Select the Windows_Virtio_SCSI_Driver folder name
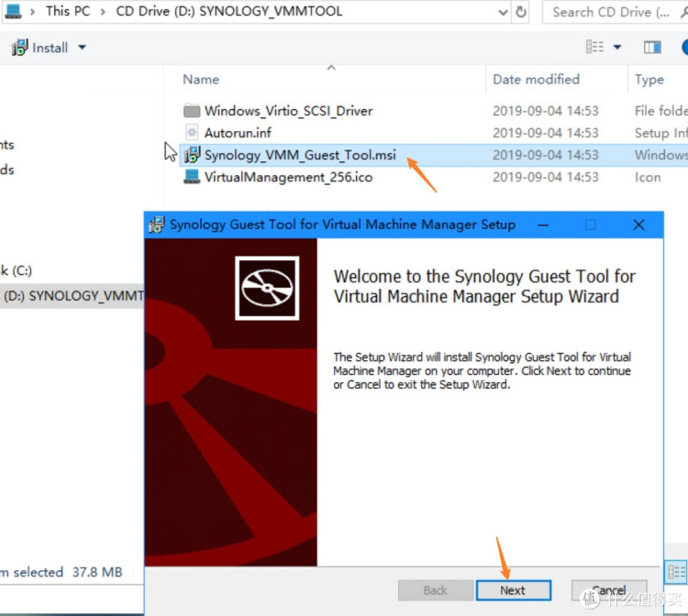 click(288, 111)
